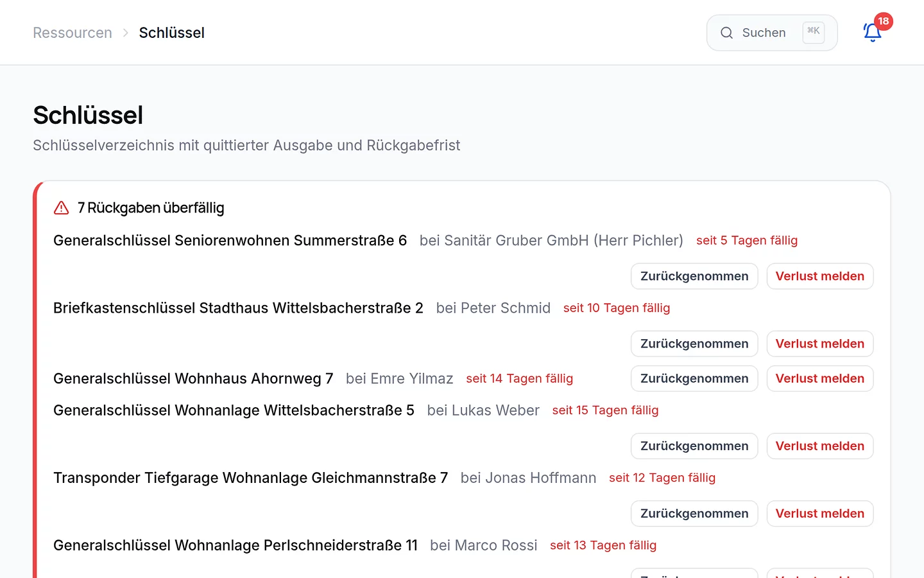Go to Ressourcen breadcrumb
The height and width of the screenshot is (578, 924).
click(x=73, y=33)
